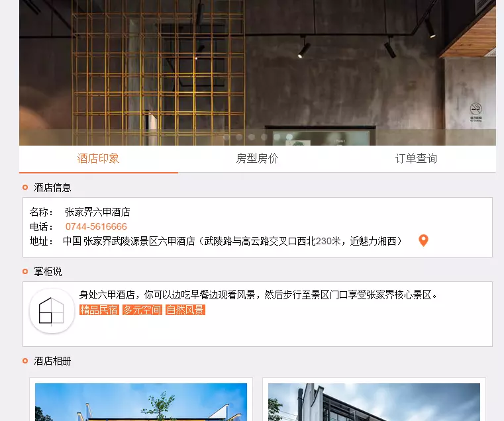Viewport: 504px width, 421px height.
Task: Open the right hotel album photo
Action: 374,402
